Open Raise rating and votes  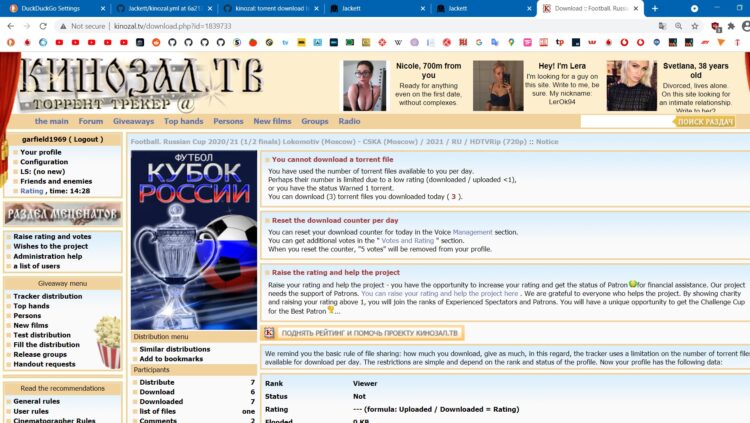pyautogui.click(x=52, y=236)
